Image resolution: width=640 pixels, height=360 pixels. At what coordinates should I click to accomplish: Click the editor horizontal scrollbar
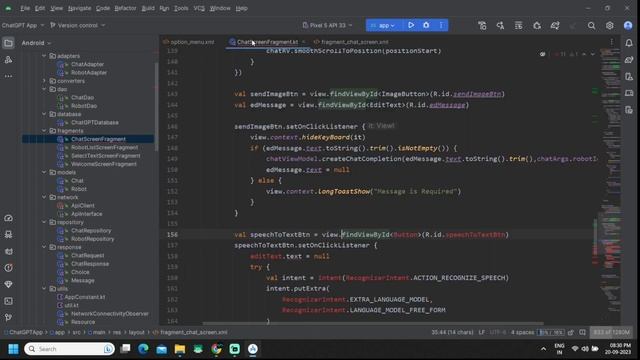click(373, 324)
